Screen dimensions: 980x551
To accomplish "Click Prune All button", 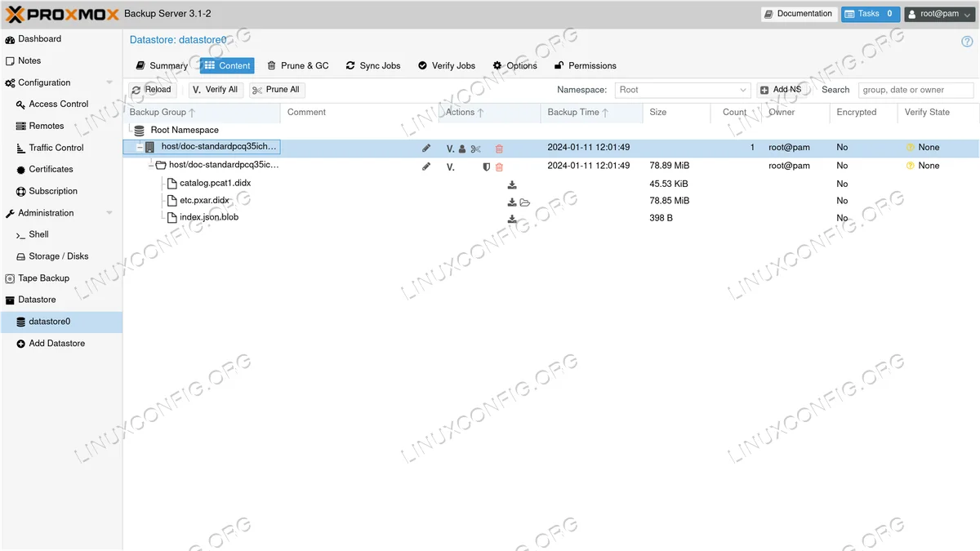I will click(x=277, y=90).
